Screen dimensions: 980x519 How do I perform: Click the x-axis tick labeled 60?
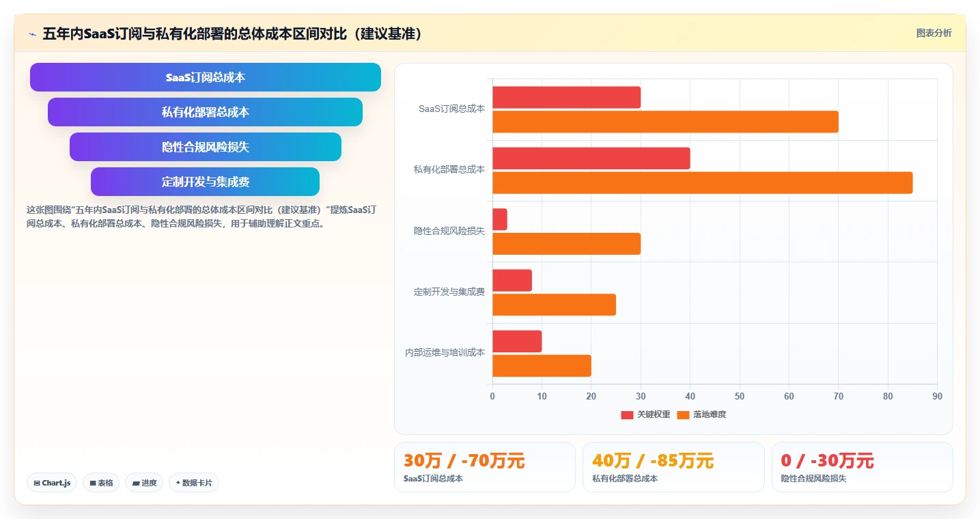(789, 396)
